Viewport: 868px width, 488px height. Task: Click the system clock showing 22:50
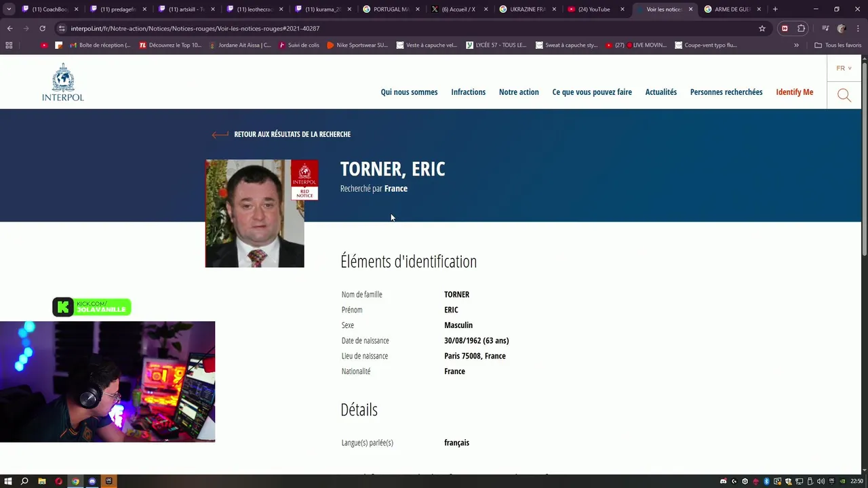856,481
